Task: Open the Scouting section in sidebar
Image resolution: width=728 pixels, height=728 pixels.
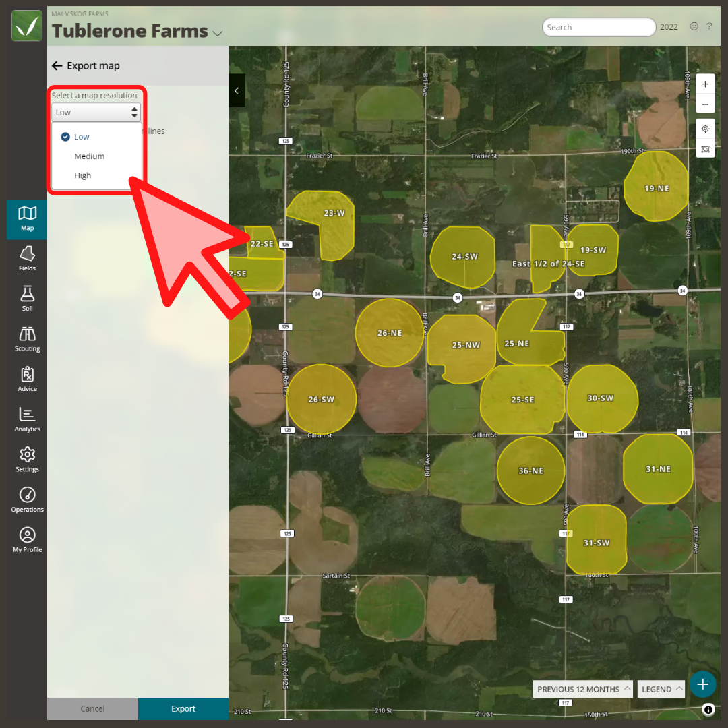Action: tap(27, 339)
